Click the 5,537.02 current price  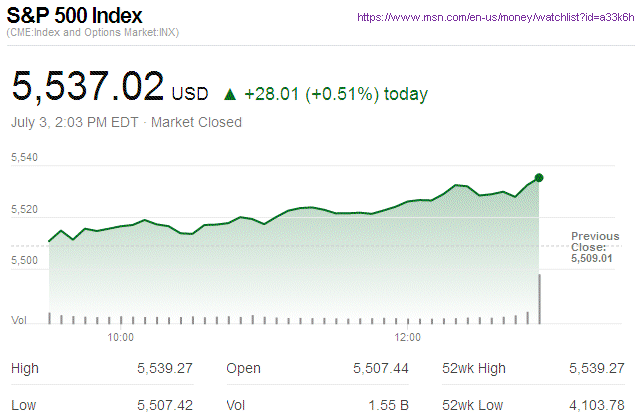(x=87, y=86)
